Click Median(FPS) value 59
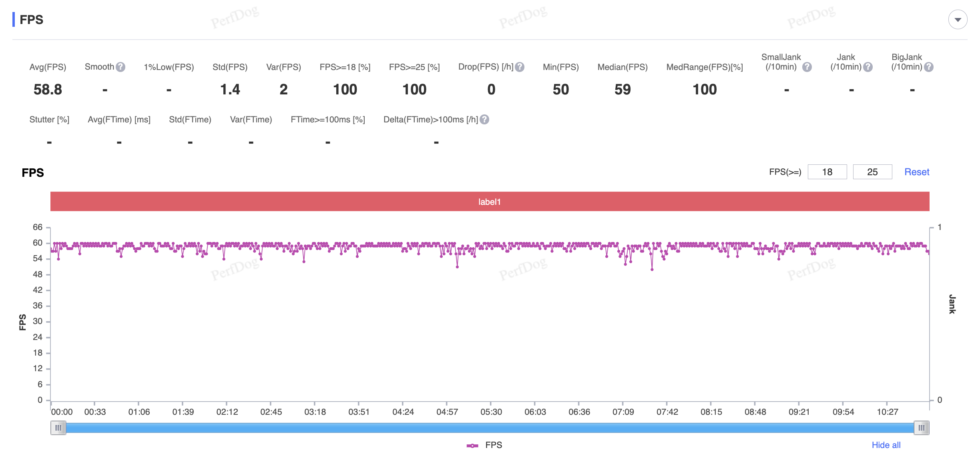The image size is (980, 468). tap(623, 90)
